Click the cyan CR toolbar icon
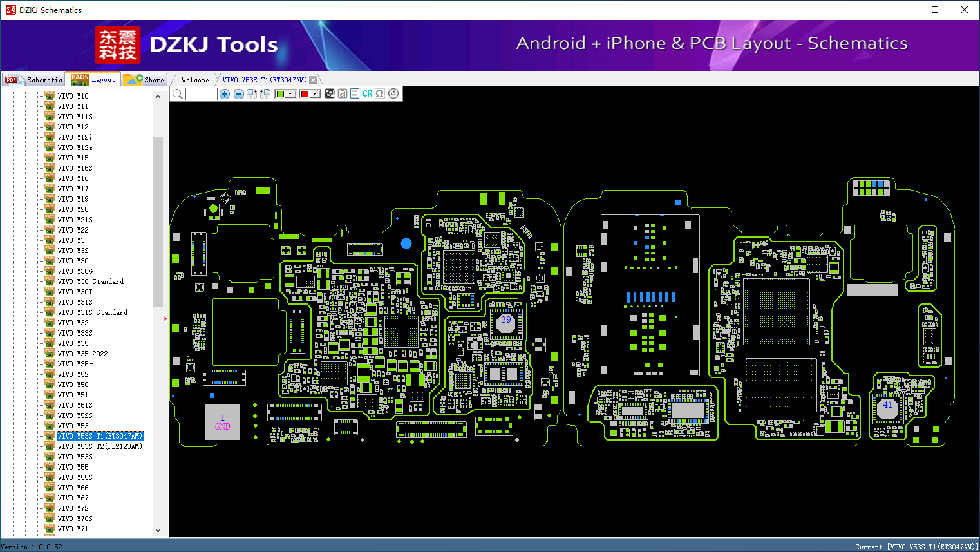Screen dimensions: 980x552 tap(367, 93)
